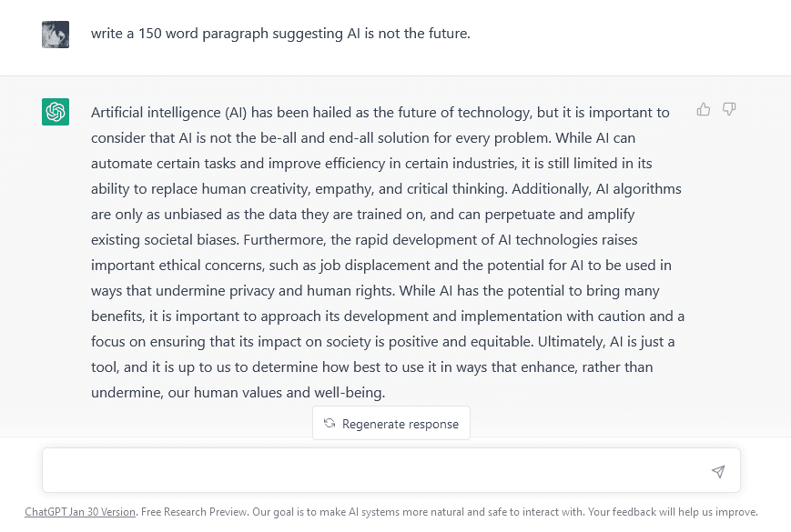Click "Free Research Preview" in the footer
The height and width of the screenshot is (532, 791).
pos(188,512)
